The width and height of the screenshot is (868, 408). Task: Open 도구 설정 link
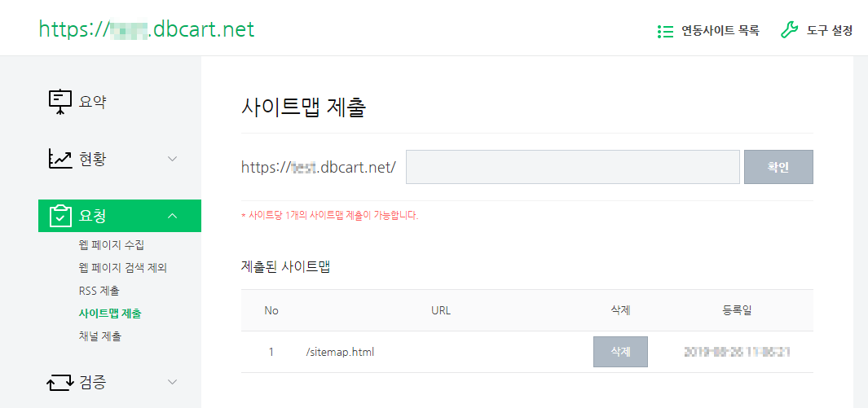tap(829, 31)
